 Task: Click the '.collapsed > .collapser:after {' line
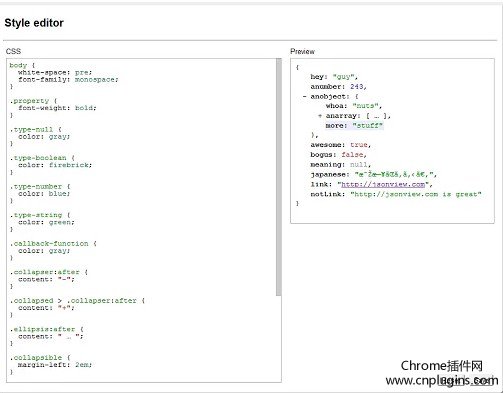(77, 301)
